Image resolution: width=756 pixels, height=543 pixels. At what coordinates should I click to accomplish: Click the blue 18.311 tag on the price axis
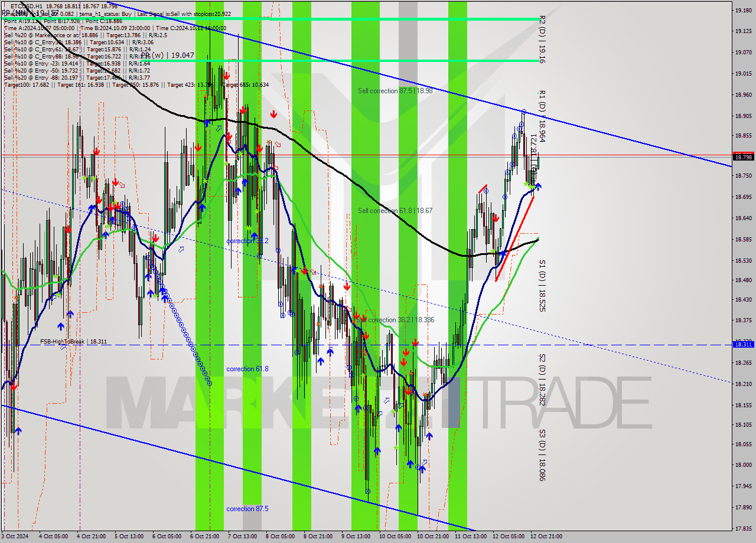tap(743, 344)
